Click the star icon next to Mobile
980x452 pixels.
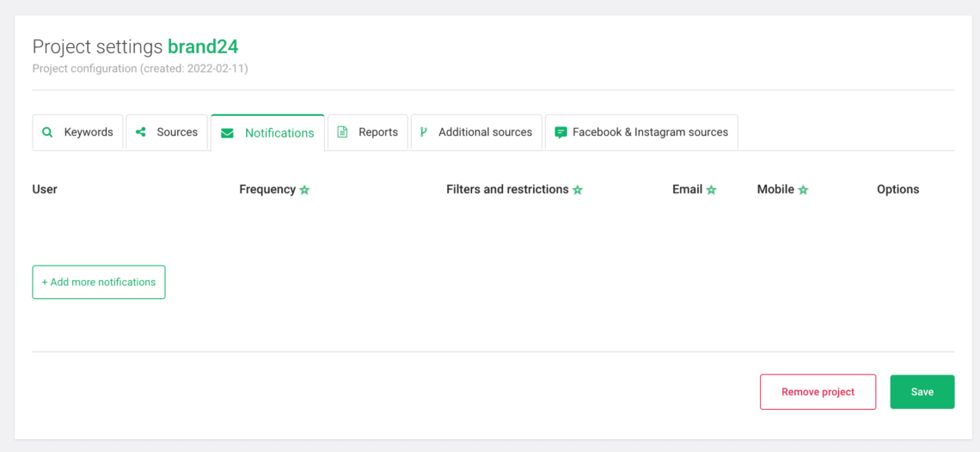(803, 190)
